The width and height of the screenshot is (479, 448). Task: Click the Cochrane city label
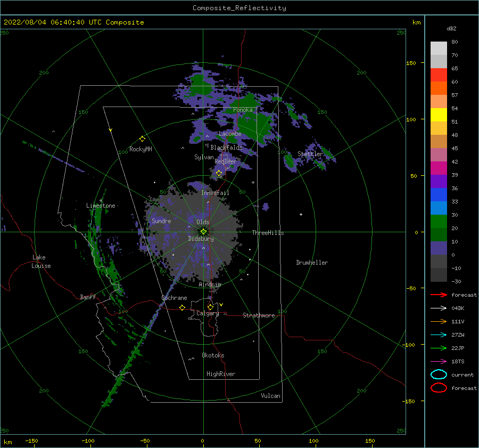click(174, 298)
